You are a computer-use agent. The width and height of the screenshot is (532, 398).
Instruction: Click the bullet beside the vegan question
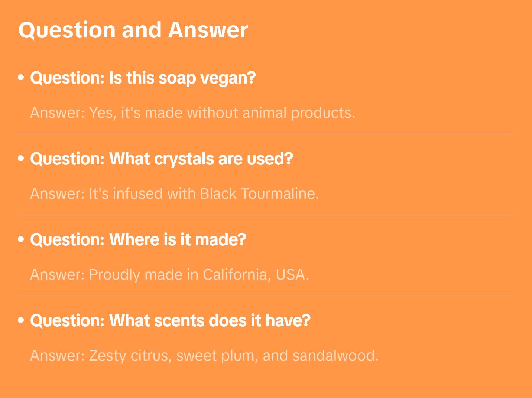pyautogui.click(x=21, y=78)
